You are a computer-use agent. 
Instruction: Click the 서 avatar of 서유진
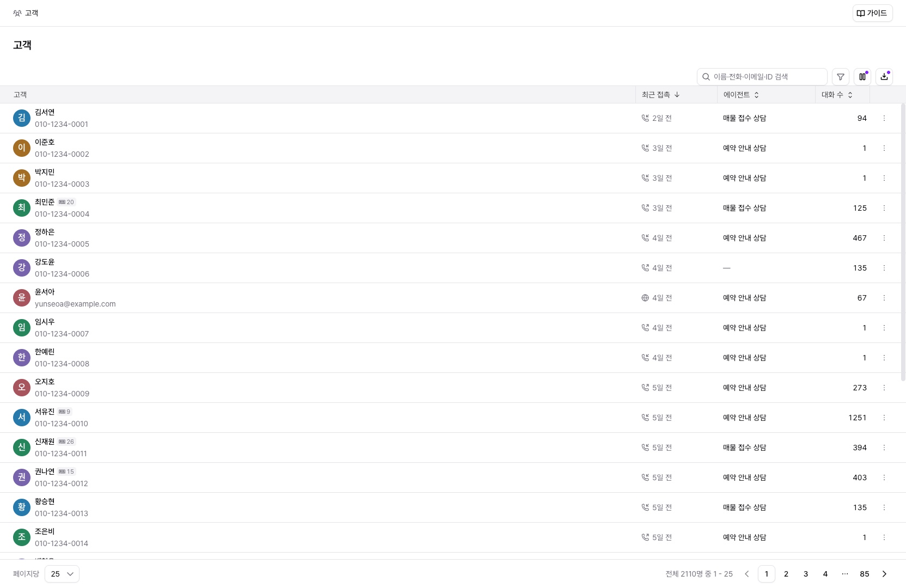click(22, 418)
